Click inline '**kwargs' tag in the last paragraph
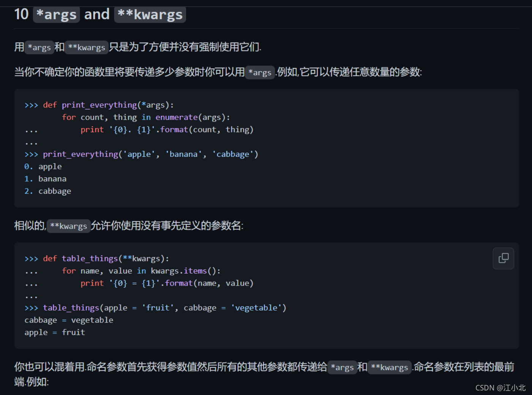 pyautogui.click(x=390, y=367)
